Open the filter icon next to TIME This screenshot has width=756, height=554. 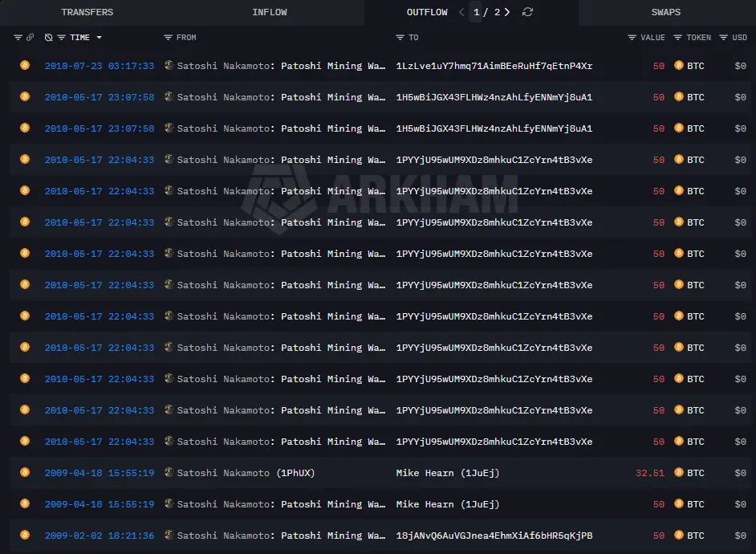[x=61, y=37]
